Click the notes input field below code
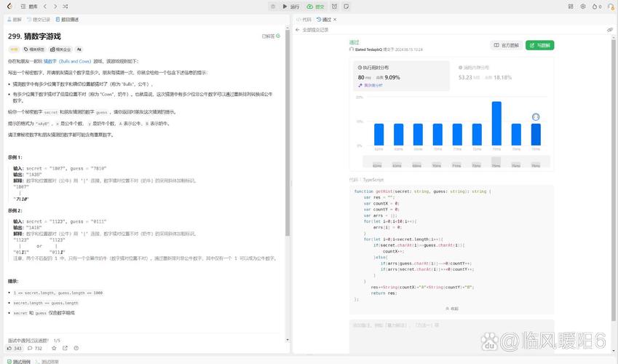 [451, 336]
